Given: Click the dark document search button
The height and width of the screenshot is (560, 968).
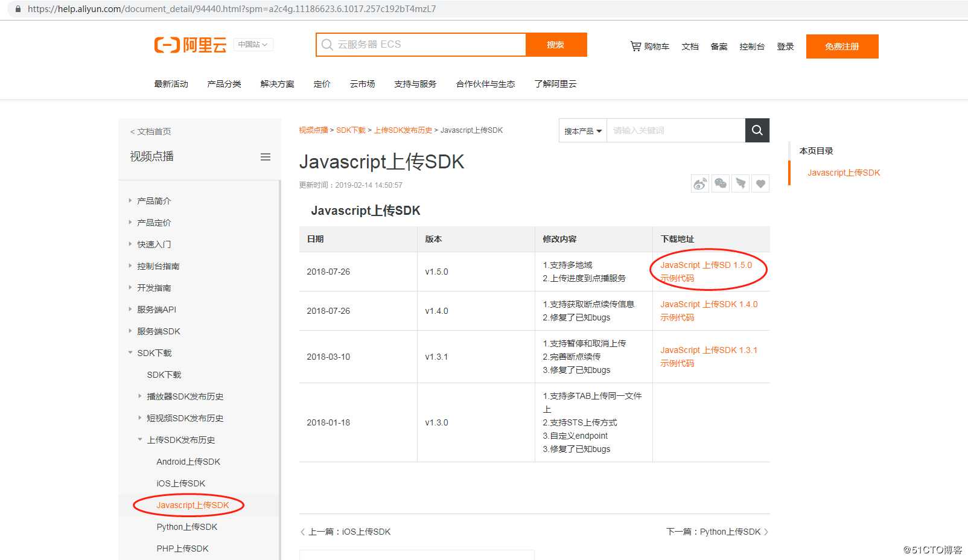Looking at the screenshot, I should tap(757, 130).
